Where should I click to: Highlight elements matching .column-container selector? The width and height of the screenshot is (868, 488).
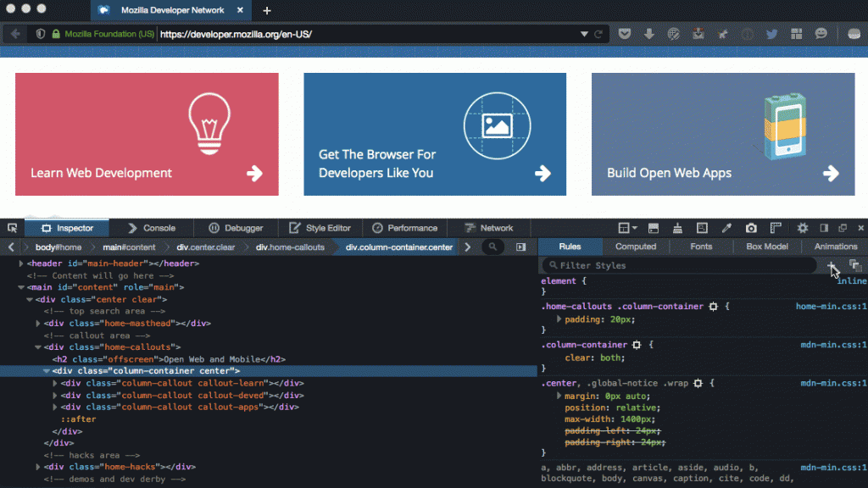coord(637,345)
